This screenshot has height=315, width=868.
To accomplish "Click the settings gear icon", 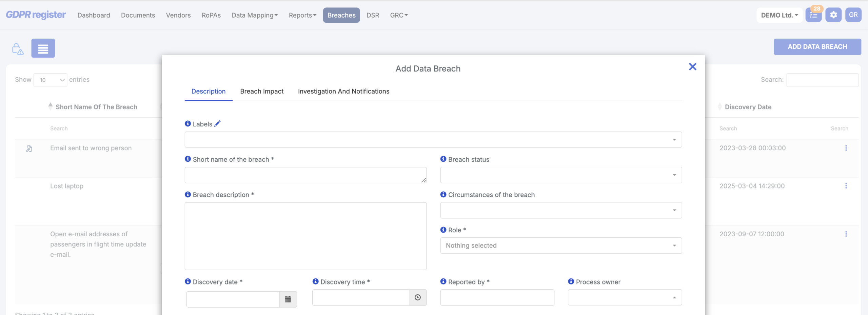I will [833, 15].
